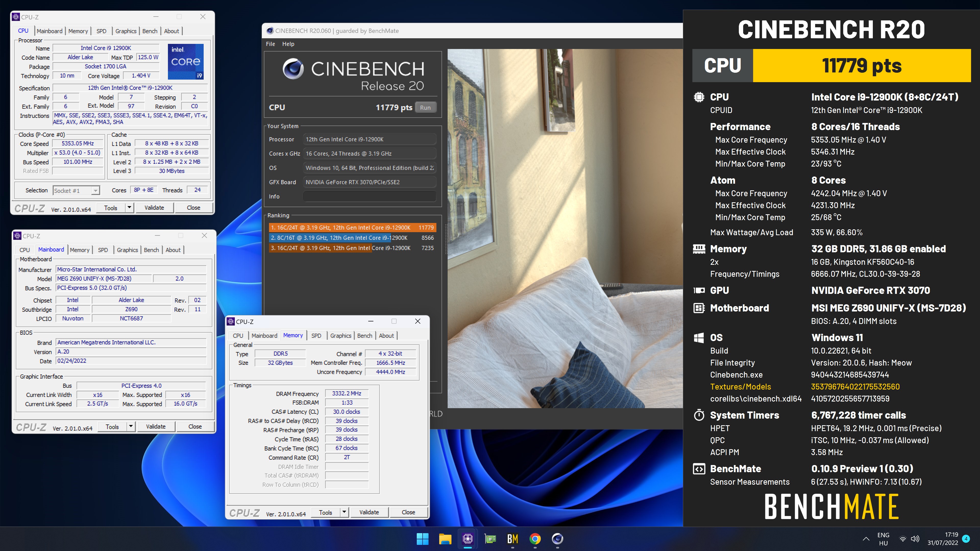The image size is (980, 551).
Task: Click the Cinebench title bar icon
Action: pyautogui.click(x=270, y=31)
